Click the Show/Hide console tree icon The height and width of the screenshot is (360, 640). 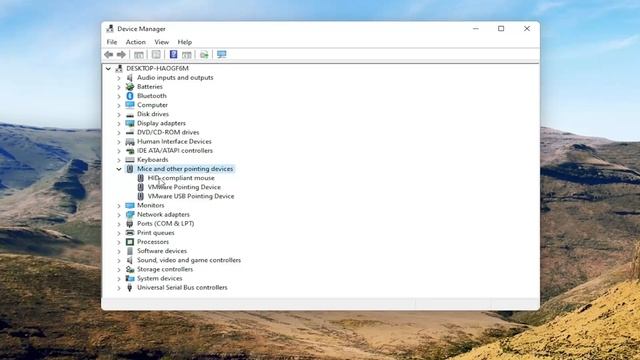pyautogui.click(x=139, y=54)
